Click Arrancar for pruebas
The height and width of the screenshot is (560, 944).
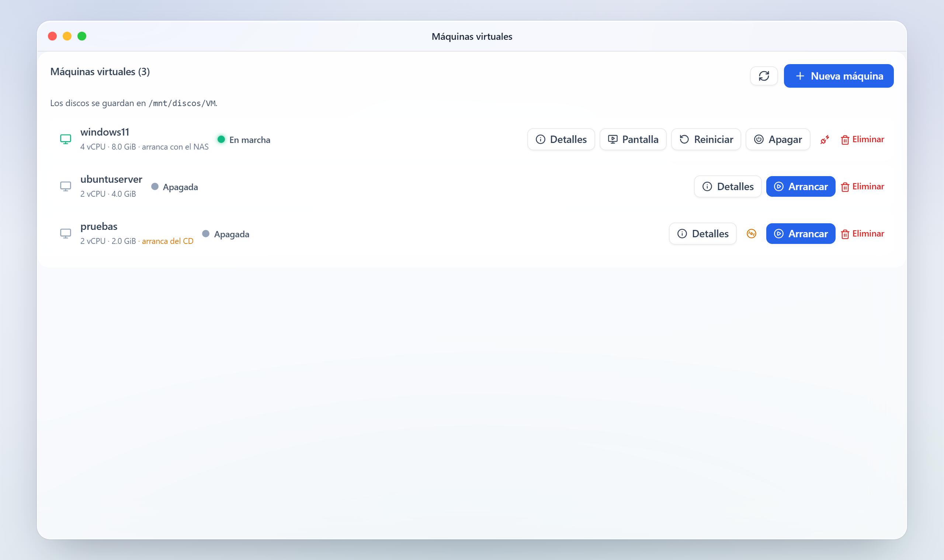(x=801, y=234)
